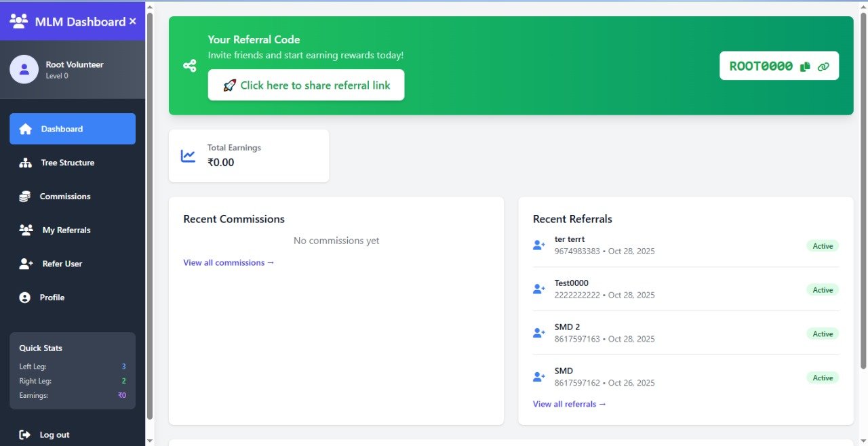Click here to share referral link button
868x446 pixels.
pyautogui.click(x=306, y=85)
